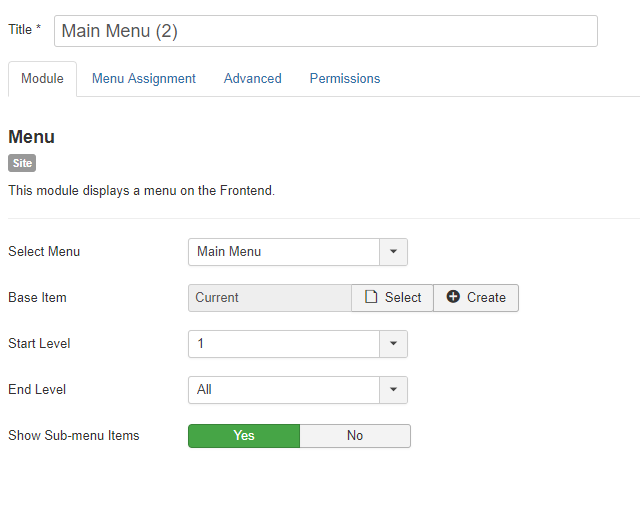This screenshot has height=512, width=640.
Task: Click the Create button for Base Item
Action: (476, 298)
